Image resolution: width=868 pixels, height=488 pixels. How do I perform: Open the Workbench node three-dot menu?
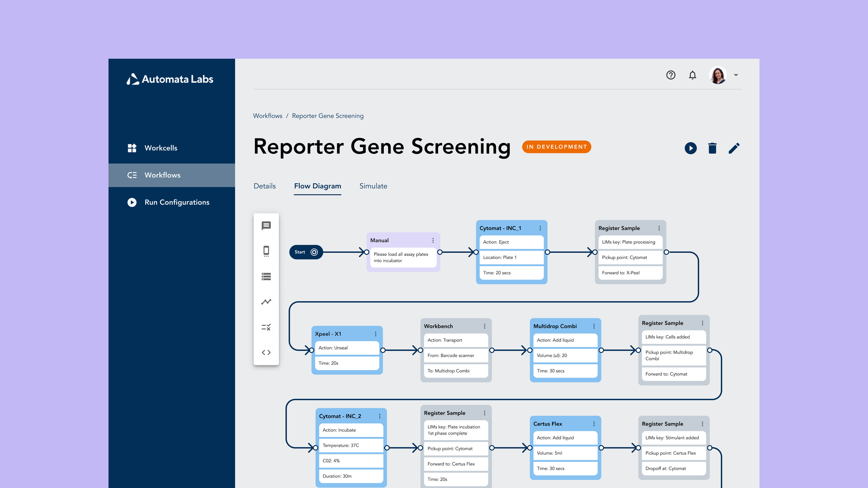pos(484,326)
